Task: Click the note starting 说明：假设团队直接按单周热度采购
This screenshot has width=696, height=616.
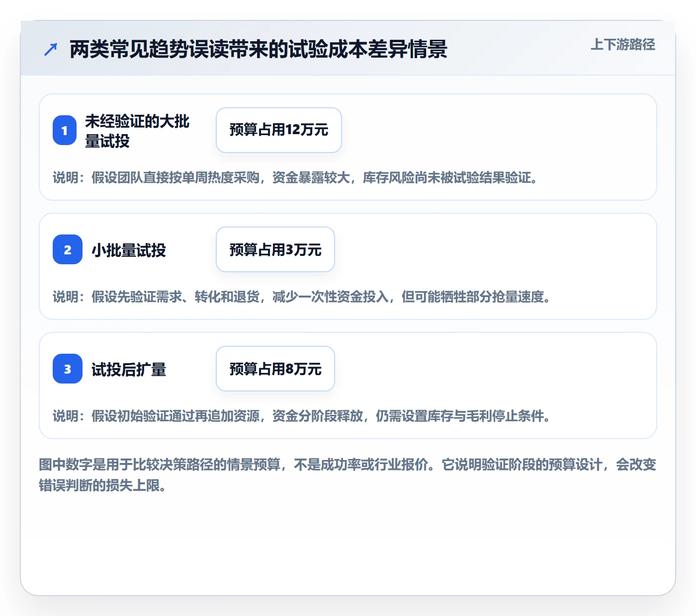Action: click(x=296, y=177)
